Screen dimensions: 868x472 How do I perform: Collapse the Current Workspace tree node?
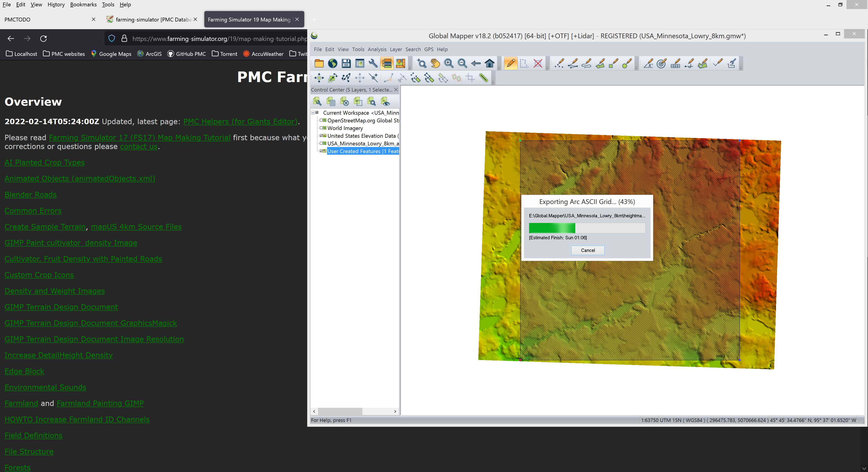pyautogui.click(x=313, y=113)
